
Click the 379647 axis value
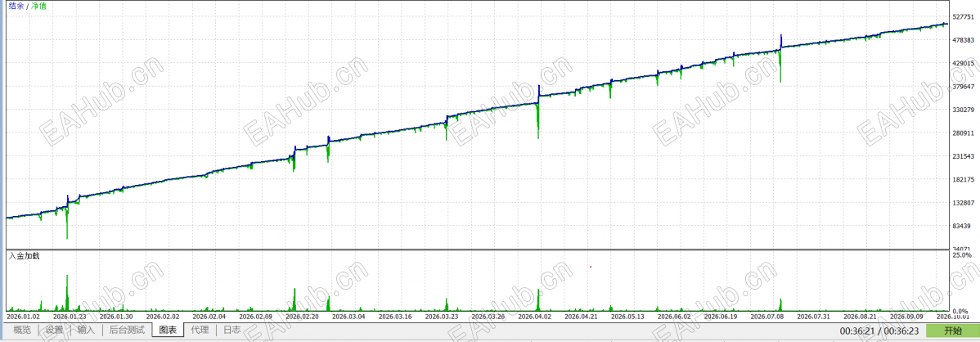(964, 87)
